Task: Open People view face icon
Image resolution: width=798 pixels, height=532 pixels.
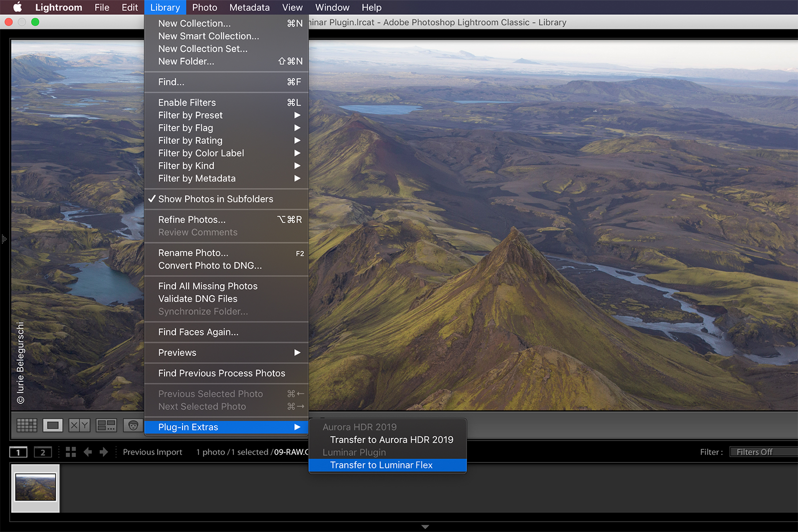Action: tap(133, 425)
